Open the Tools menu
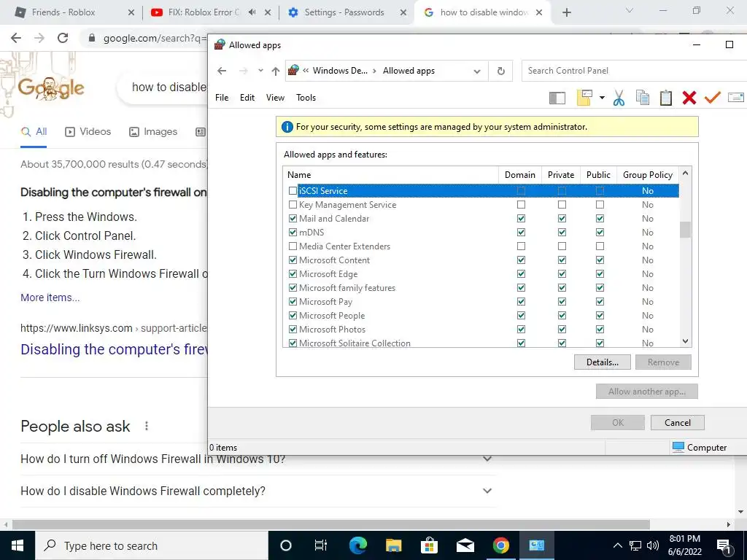The image size is (747, 560). (x=306, y=98)
